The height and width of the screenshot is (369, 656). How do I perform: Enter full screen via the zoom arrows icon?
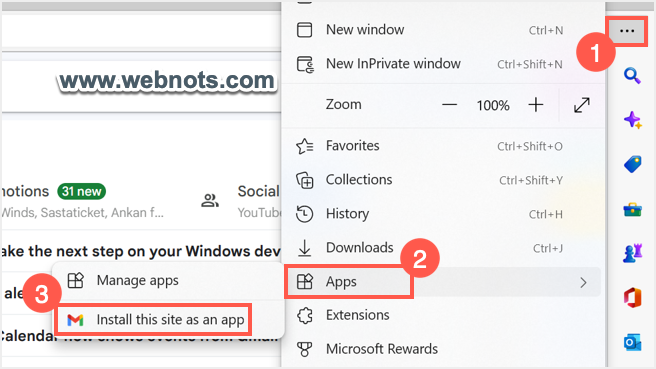[582, 105]
